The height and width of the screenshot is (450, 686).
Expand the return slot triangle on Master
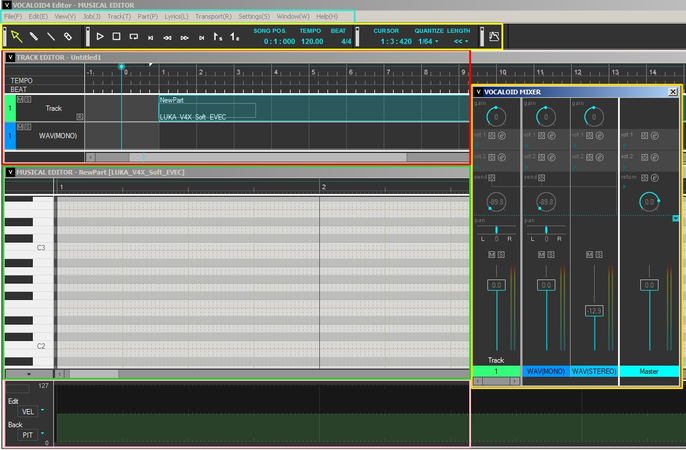[x=624, y=187]
